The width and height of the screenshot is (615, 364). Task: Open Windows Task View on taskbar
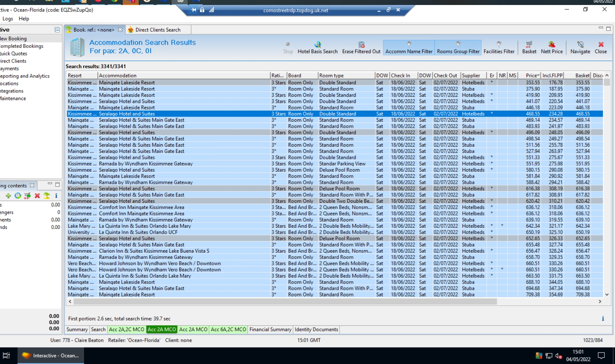tap(6, 356)
